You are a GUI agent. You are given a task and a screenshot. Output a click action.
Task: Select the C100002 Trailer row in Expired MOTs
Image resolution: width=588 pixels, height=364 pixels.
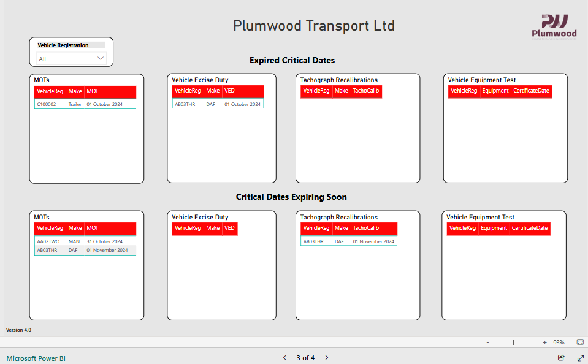pos(85,104)
